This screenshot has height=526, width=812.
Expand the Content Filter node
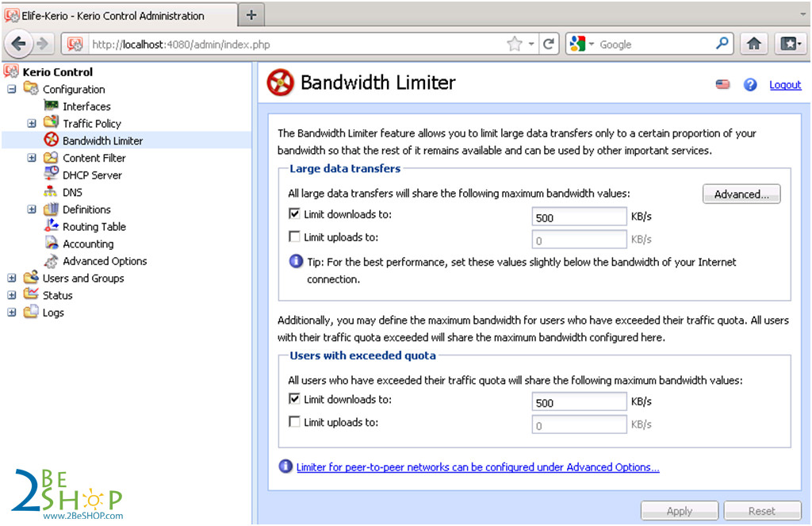(x=32, y=158)
